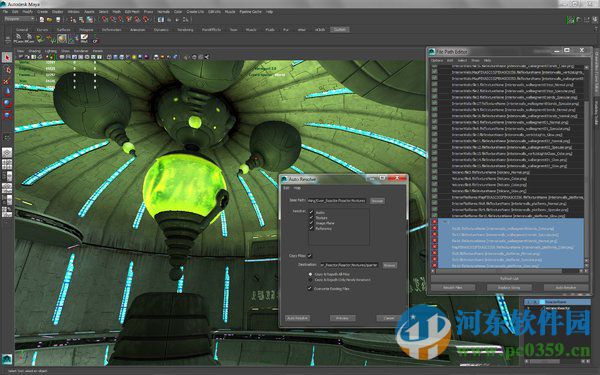
Task: Activate the Rotate tool in toolbox
Action: 7,103
